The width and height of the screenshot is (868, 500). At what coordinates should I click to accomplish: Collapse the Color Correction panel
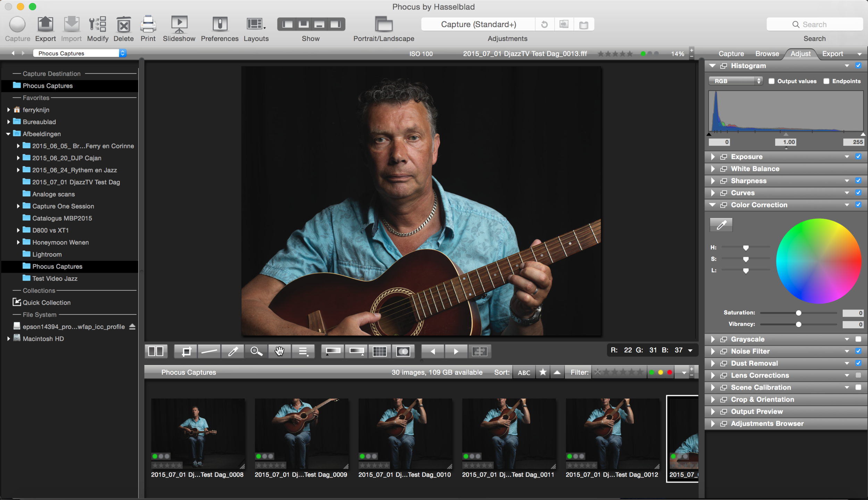tap(712, 205)
